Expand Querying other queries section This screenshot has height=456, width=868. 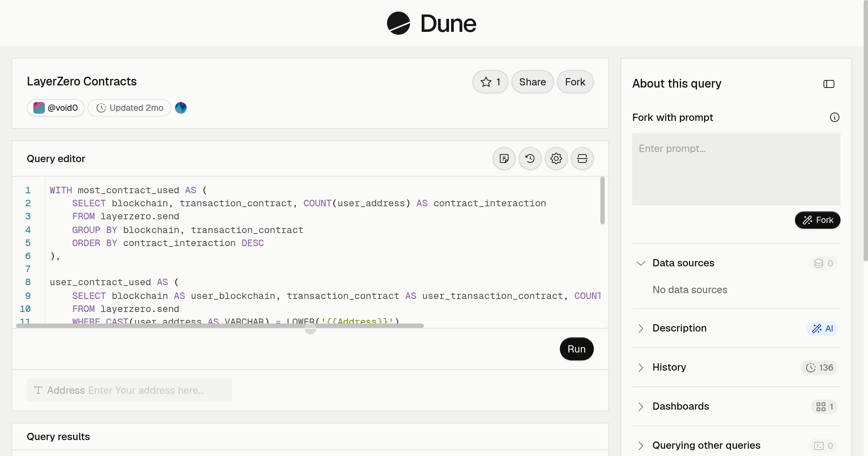click(x=641, y=446)
